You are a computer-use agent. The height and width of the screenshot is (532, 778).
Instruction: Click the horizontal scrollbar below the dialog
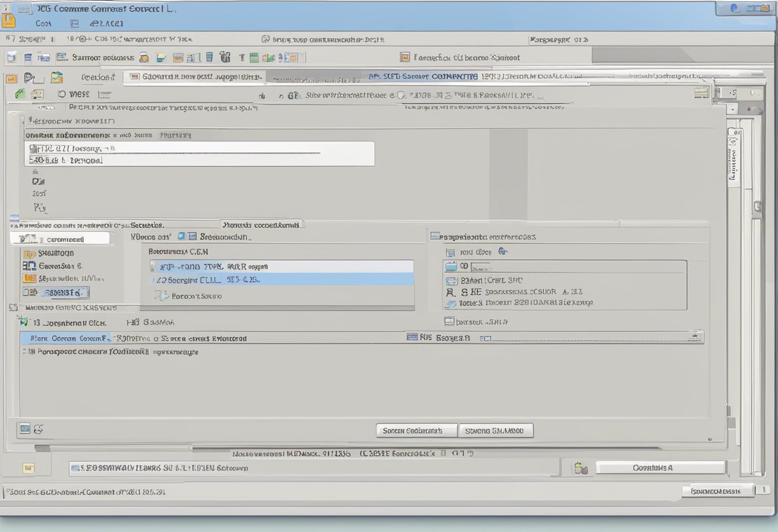pos(345,448)
